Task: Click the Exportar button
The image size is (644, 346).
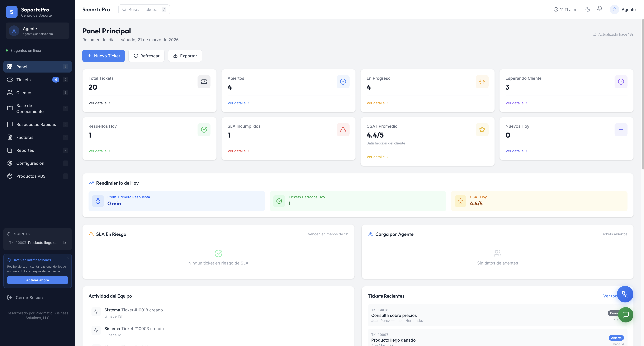Action: [185, 56]
